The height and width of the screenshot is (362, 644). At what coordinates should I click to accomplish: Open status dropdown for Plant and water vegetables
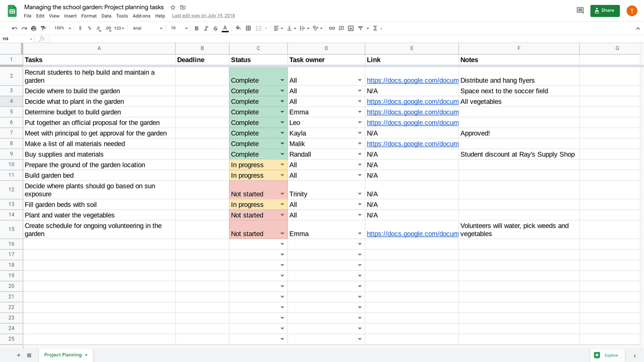[x=282, y=215]
